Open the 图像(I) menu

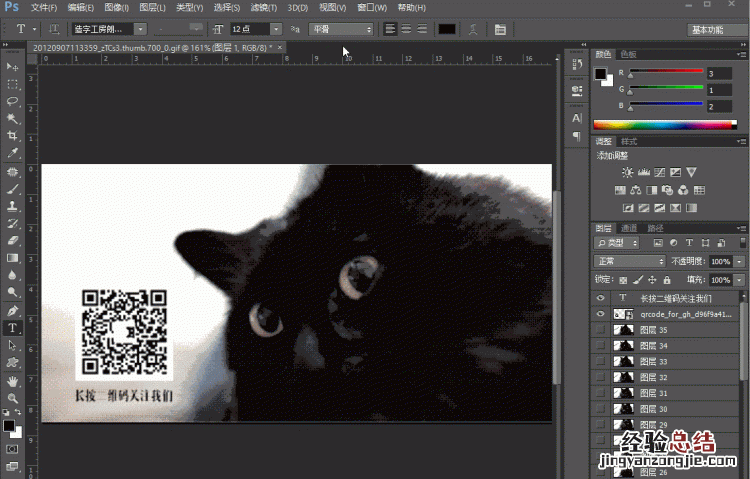(x=115, y=7)
